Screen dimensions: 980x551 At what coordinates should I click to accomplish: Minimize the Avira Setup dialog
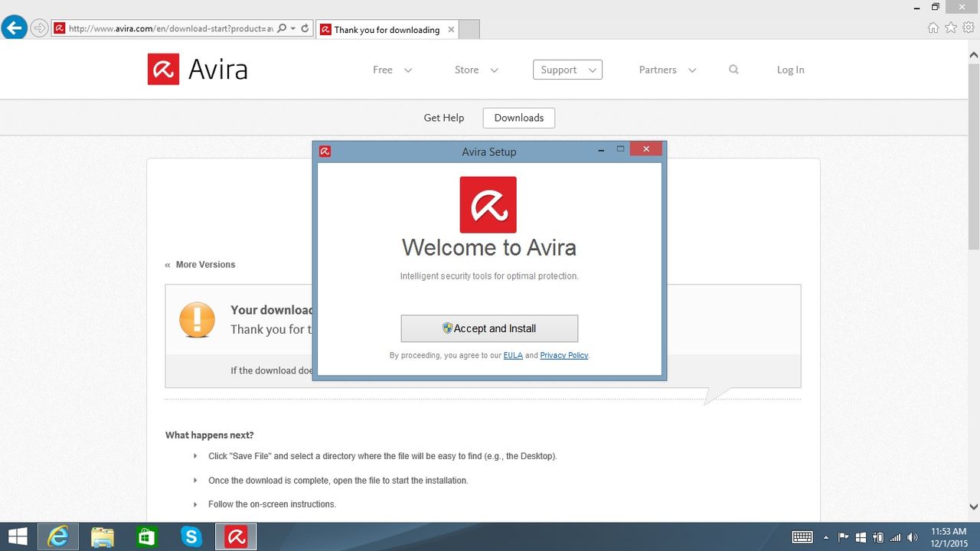[x=601, y=150]
